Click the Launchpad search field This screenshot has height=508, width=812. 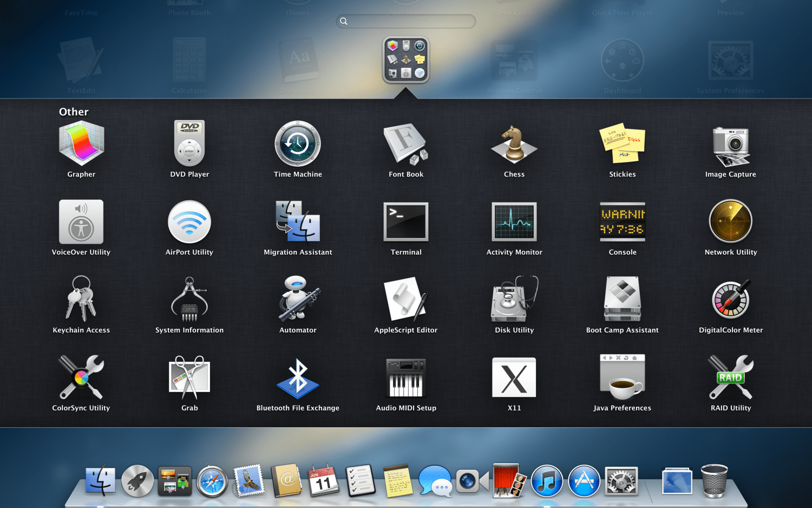click(406, 21)
